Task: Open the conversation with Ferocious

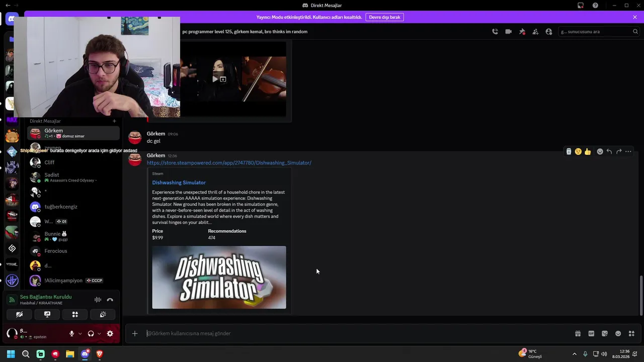Action: click(73, 251)
